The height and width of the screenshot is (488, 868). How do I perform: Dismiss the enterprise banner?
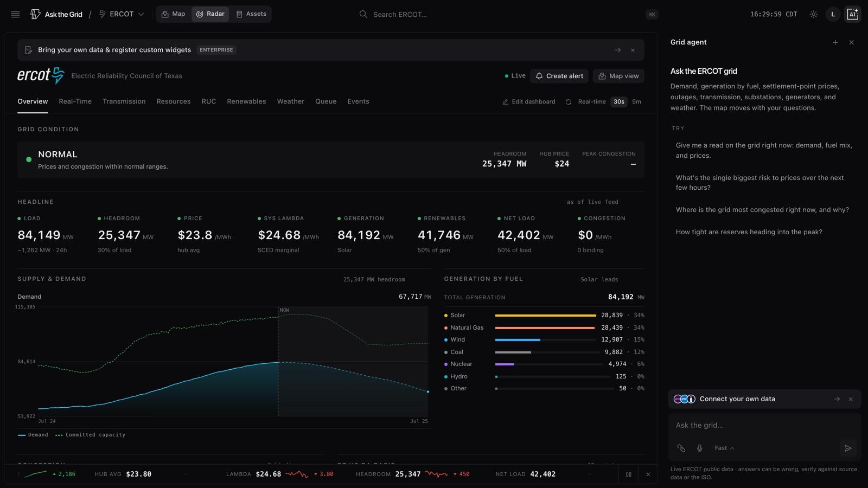[633, 50]
